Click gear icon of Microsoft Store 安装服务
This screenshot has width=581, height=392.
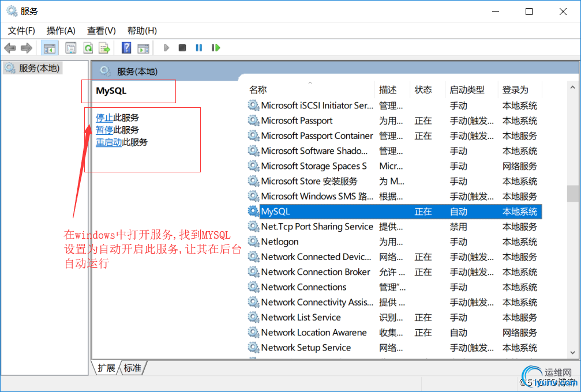pyautogui.click(x=253, y=181)
